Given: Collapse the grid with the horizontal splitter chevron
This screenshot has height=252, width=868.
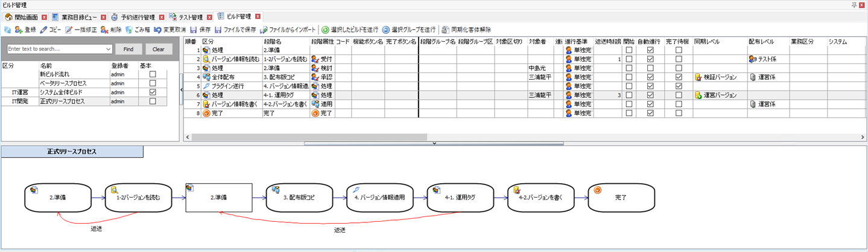Looking at the screenshot, I should point(434,143).
